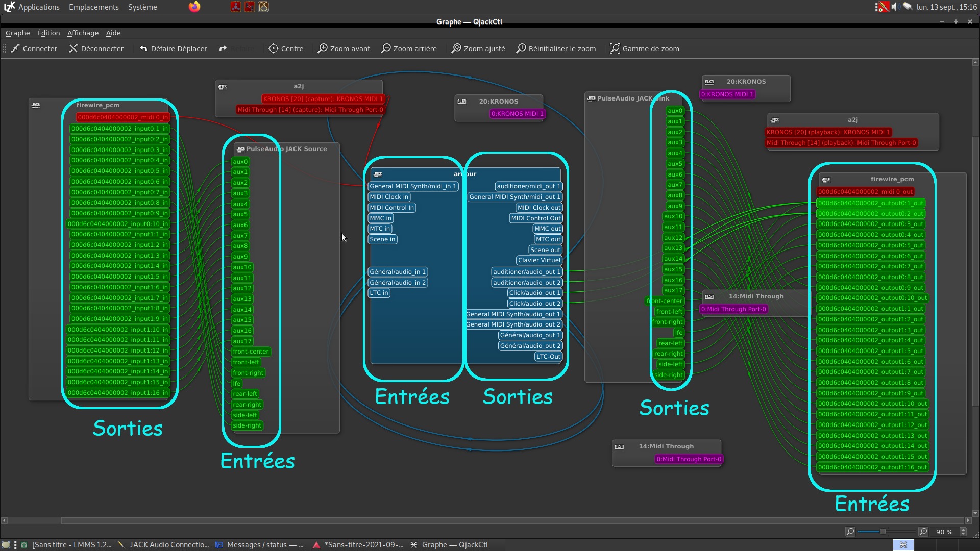
Task: Select General MIDI Synth/midi_in 1 port
Action: pos(413,186)
